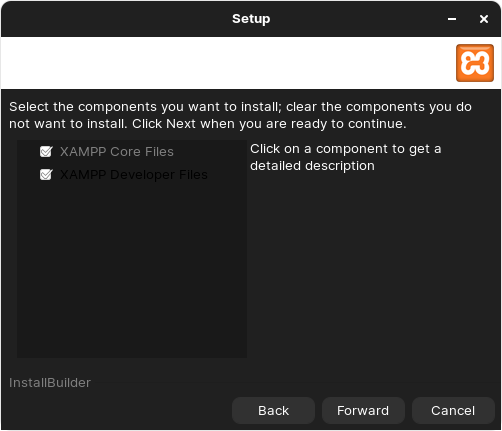Return to previous step with Back
Image resolution: width=502 pixels, height=431 pixels.
pos(273,410)
